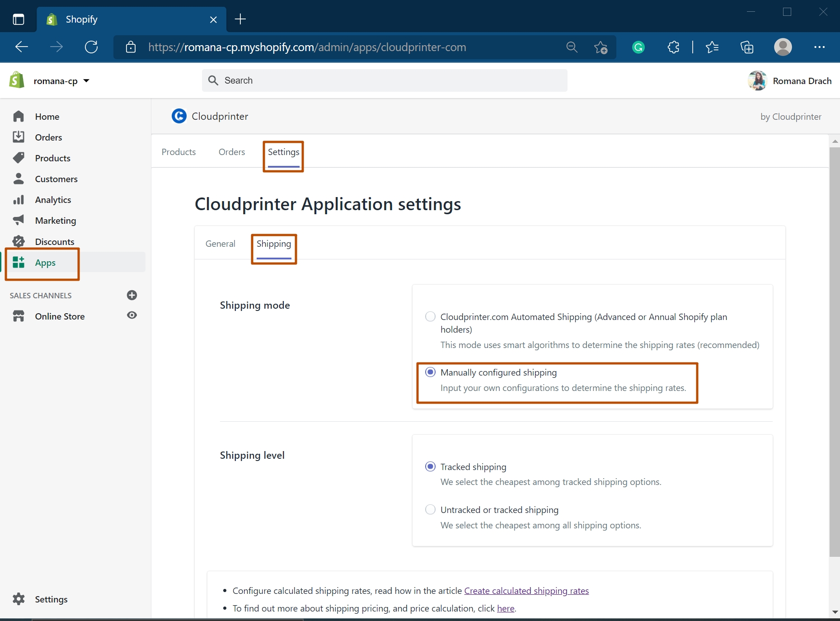The height and width of the screenshot is (621, 840).
Task: Reload the page
Action: tap(91, 47)
